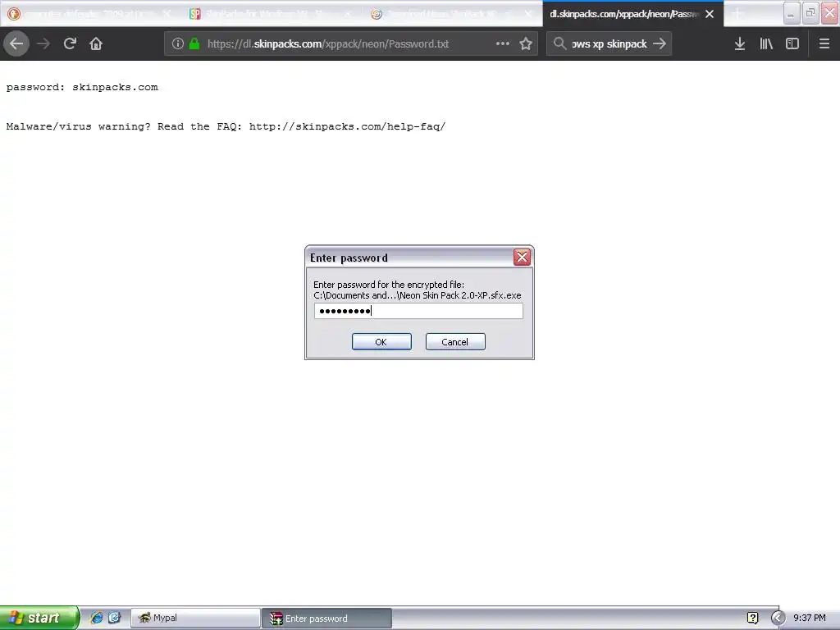Click the search box with skinpack query

609,44
